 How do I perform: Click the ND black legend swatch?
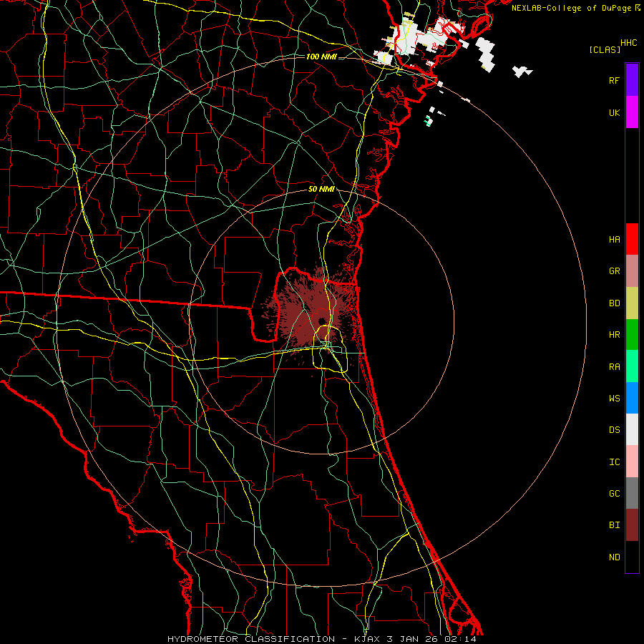coord(632,557)
